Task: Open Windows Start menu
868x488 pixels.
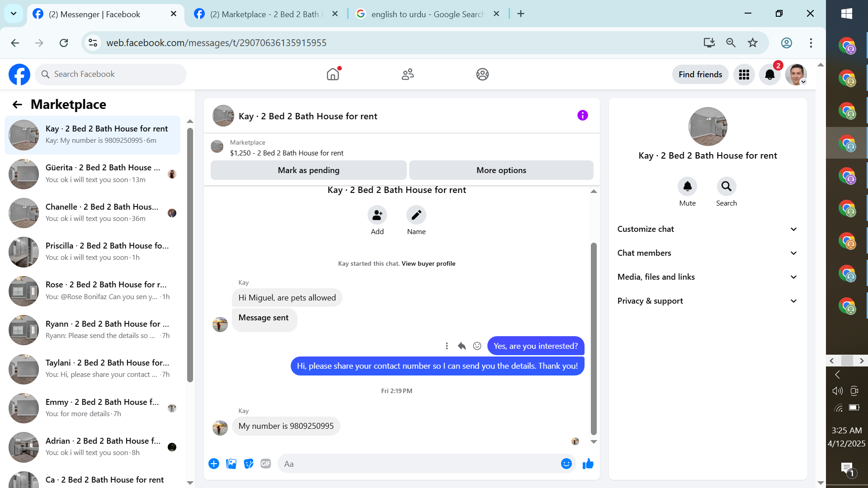Action: point(847,14)
